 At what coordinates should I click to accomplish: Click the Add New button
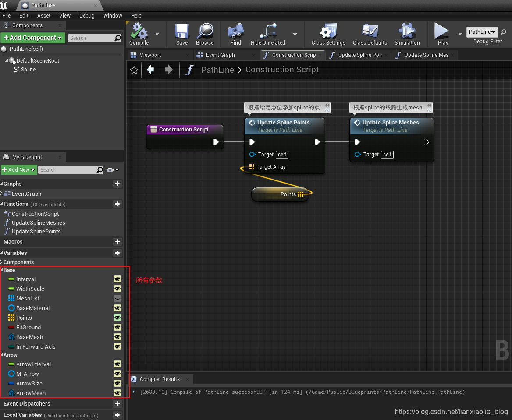click(18, 169)
